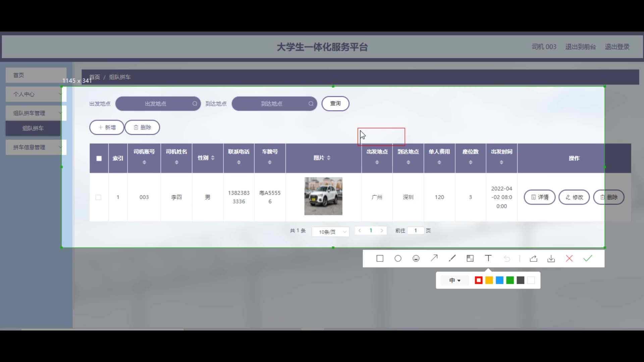Select the ellipse annotation tool

point(398,258)
